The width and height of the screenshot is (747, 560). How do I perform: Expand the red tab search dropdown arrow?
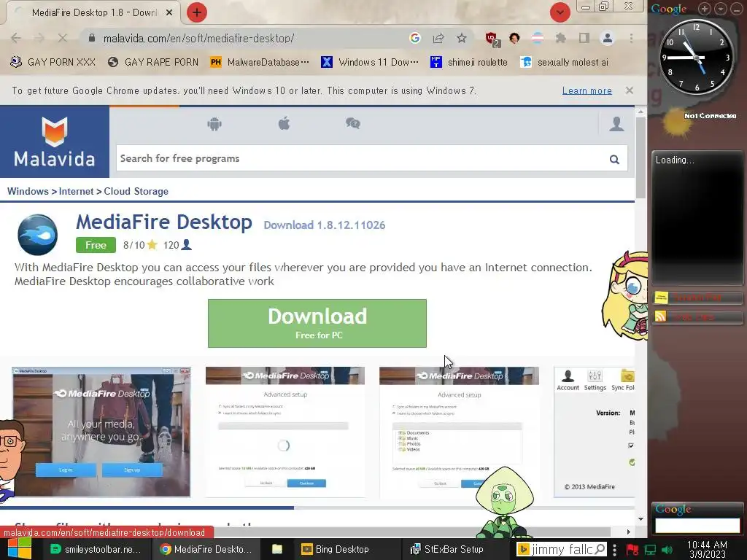point(560,12)
